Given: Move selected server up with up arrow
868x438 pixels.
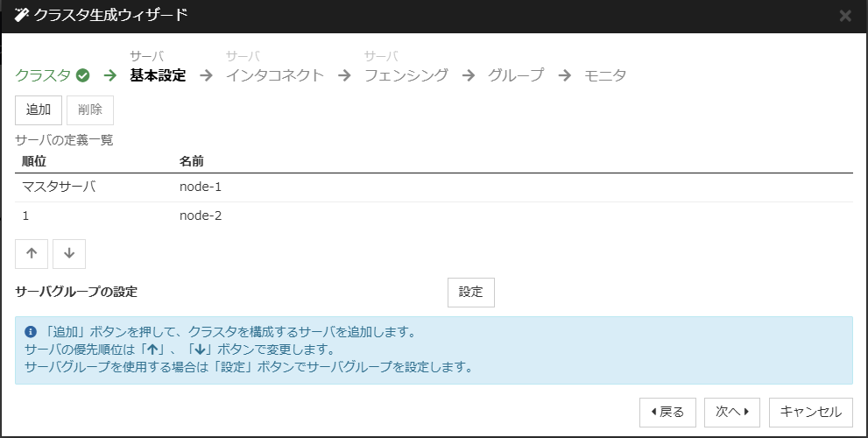Looking at the screenshot, I should tap(32, 253).
